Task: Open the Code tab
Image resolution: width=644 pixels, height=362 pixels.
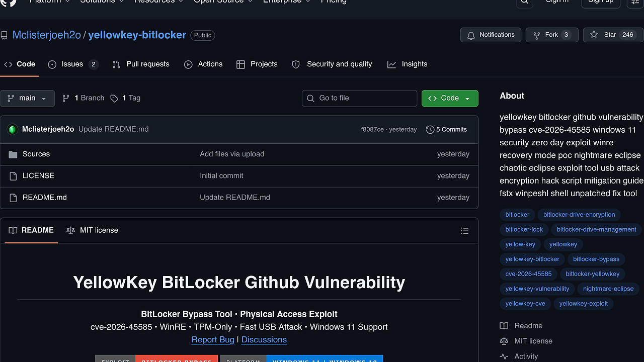Action: 20,64
